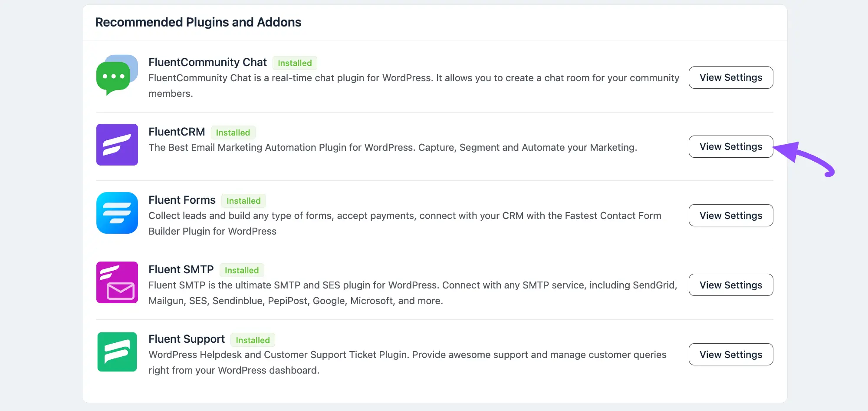This screenshot has width=868, height=411.
Task: Click the Installed badge beside Fluent Forms
Action: click(243, 201)
